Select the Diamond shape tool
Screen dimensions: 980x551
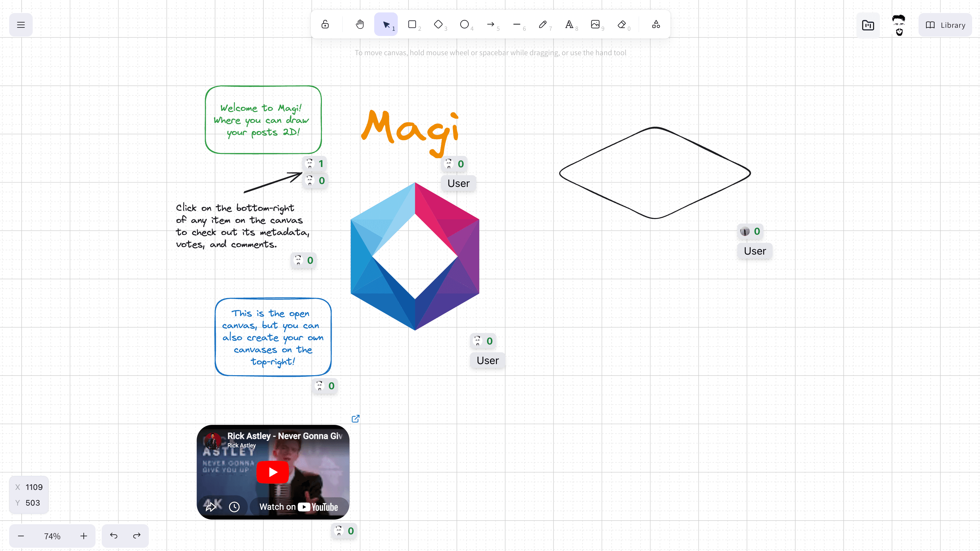coord(438,25)
